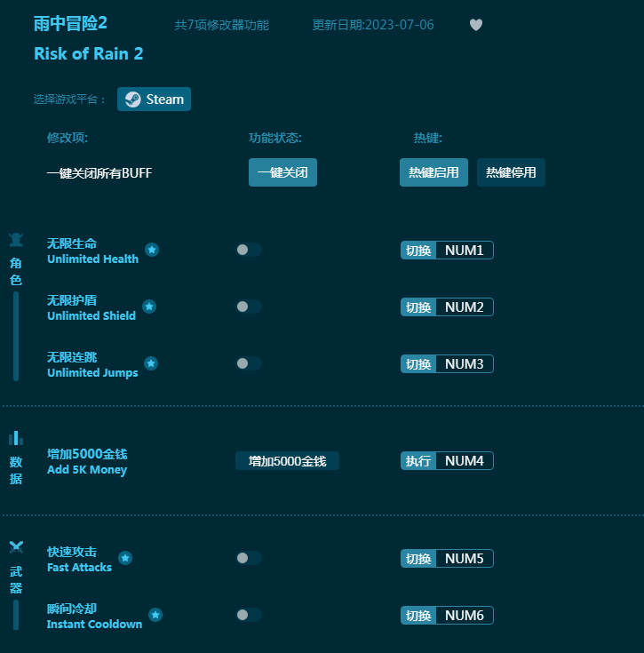
Task: Edit the NUM5 hotkey field
Action: pyautogui.click(x=465, y=559)
